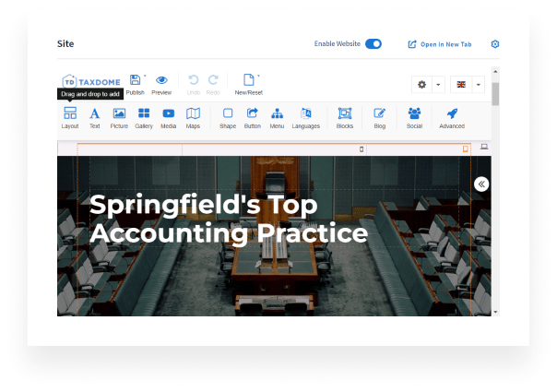Insert a Maps element
The width and height of the screenshot is (557, 392).
193,117
